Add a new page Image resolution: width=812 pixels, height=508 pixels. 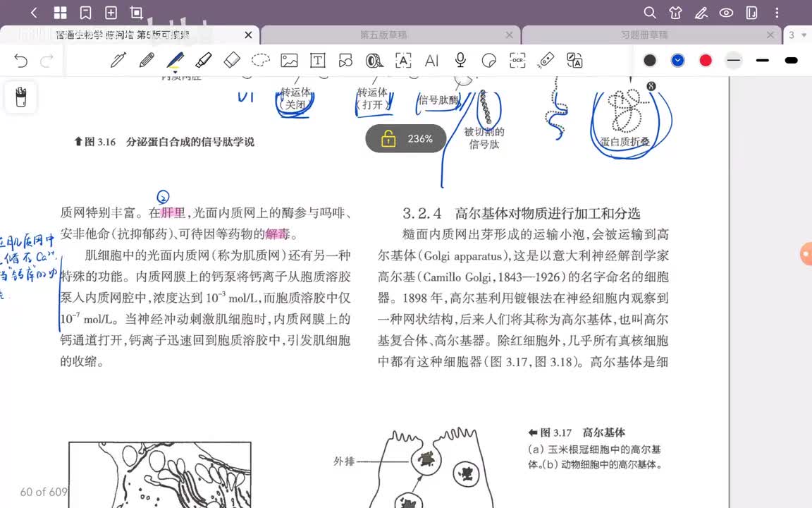point(111,13)
